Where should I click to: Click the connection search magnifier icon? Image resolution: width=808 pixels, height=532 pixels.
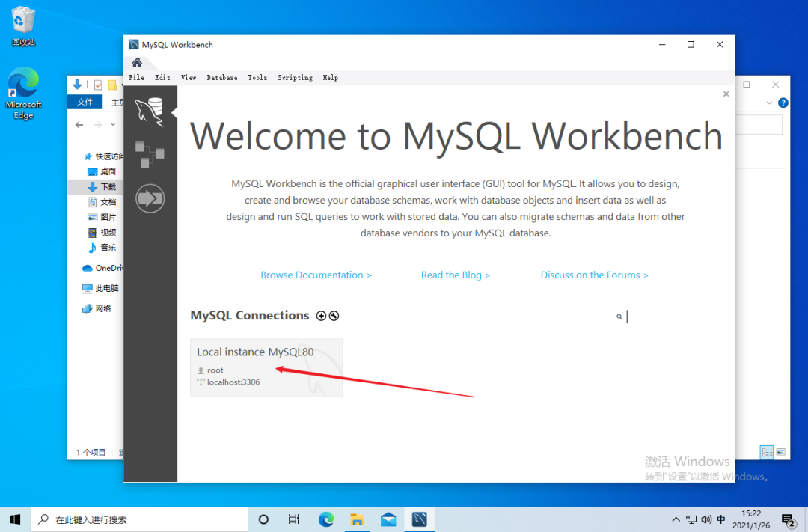(619, 317)
